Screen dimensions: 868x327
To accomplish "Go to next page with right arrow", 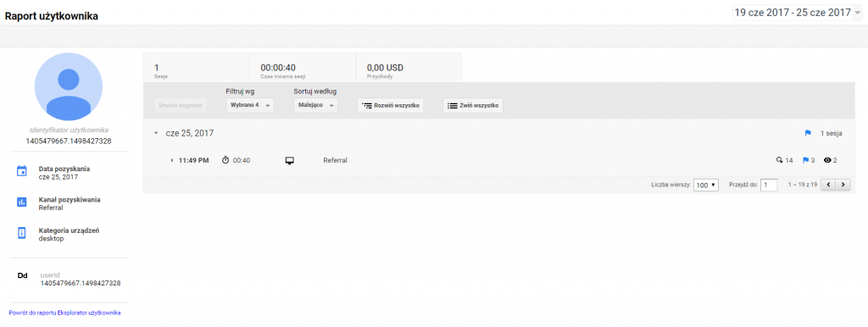I will point(843,185).
